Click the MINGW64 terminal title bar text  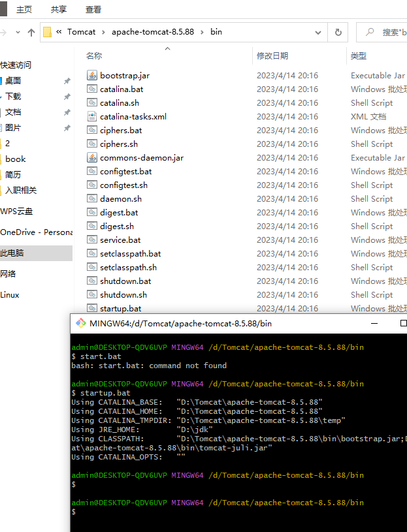[x=180, y=324]
